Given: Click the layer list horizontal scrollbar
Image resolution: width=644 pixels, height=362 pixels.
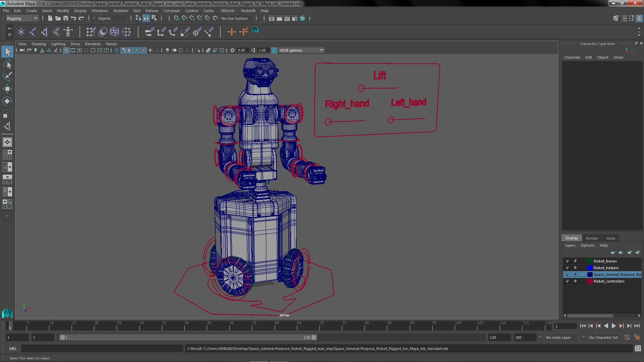Looking at the screenshot, I should click(590, 316).
